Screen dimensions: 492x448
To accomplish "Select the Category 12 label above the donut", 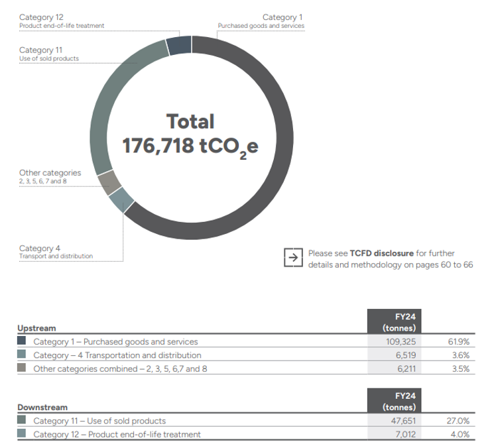I will tap(62, 21).
